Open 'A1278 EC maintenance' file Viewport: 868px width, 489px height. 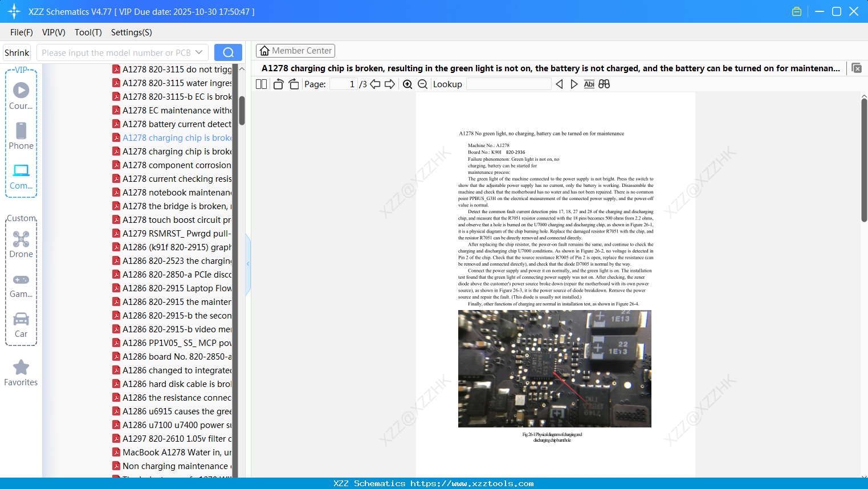click(172, 110)
